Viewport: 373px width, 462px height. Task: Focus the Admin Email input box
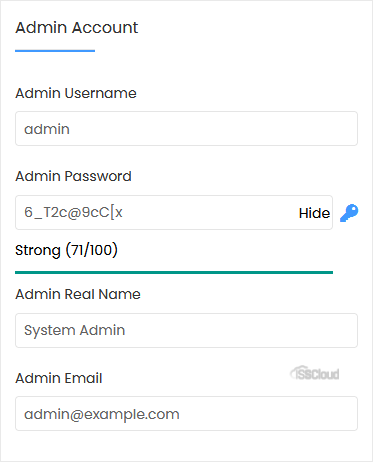click(186, 414)
